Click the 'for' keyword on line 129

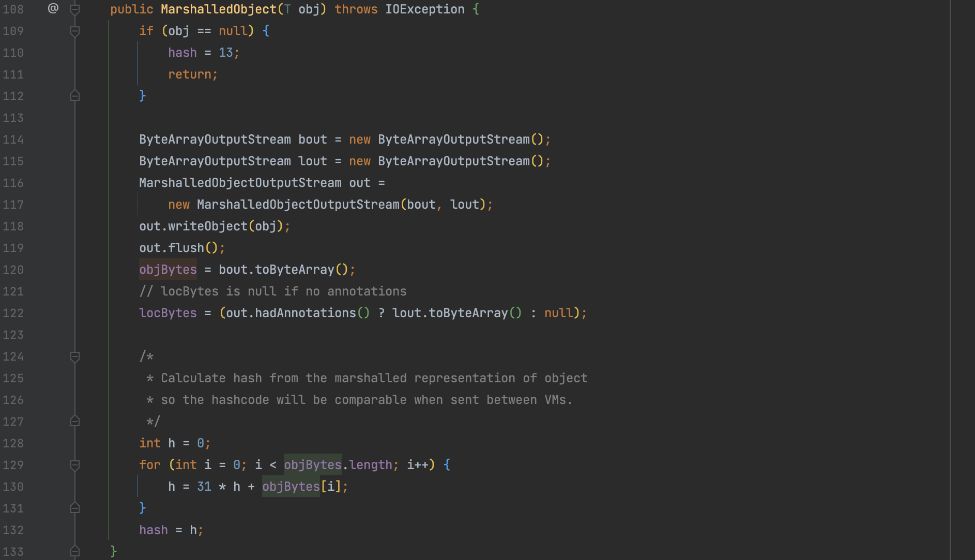(150, 465)
